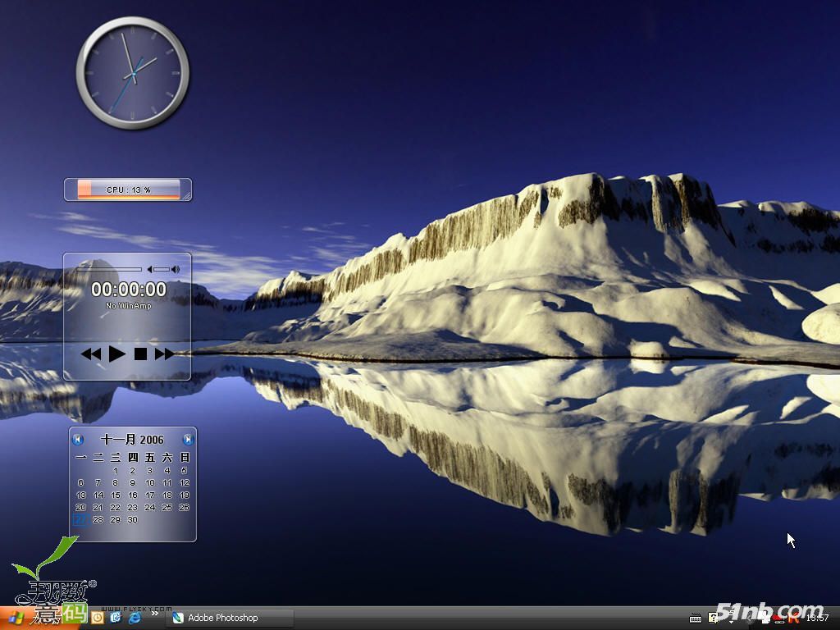
Task: Go to the previous calendar month
Action: point(78,440)
